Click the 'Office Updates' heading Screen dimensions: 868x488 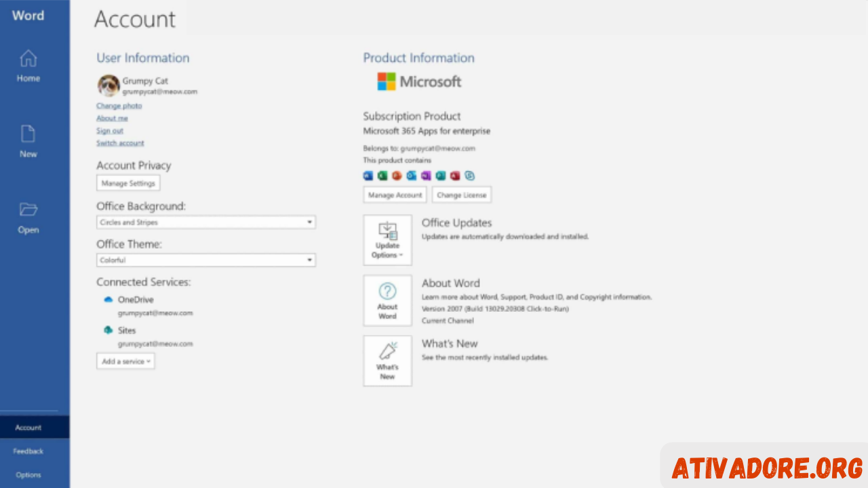[456, 223]
